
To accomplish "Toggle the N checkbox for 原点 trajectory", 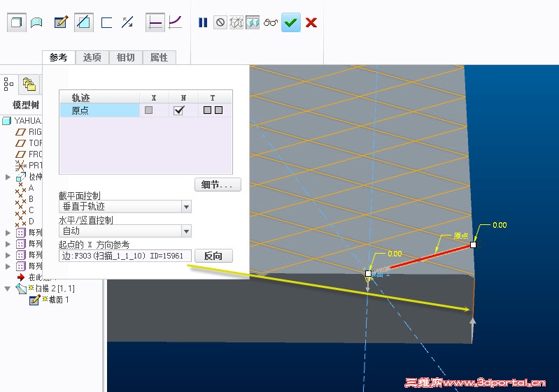I will (x=178, y=110).
